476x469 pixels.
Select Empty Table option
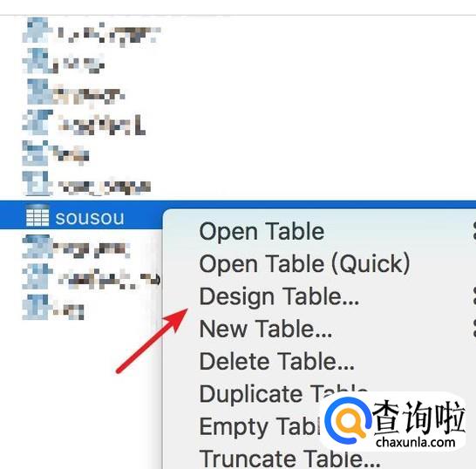(260, 427)
